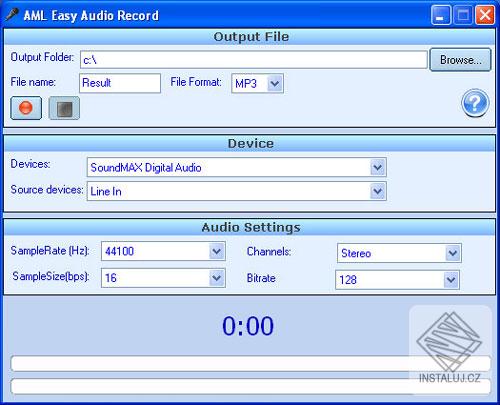Open the File Format dropdown showing MP3
This screenshot has height=405, width=500.
tap(257, 83)
